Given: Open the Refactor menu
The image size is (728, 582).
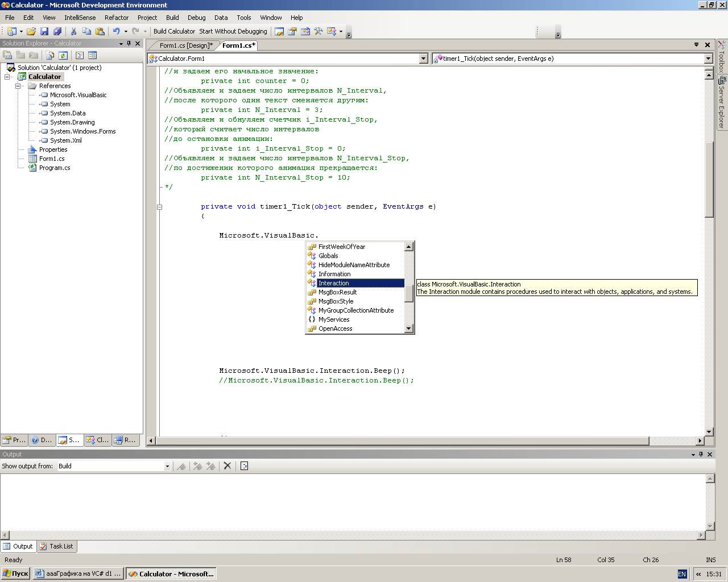Looking at the screenshot, I should tap(116, 18).
